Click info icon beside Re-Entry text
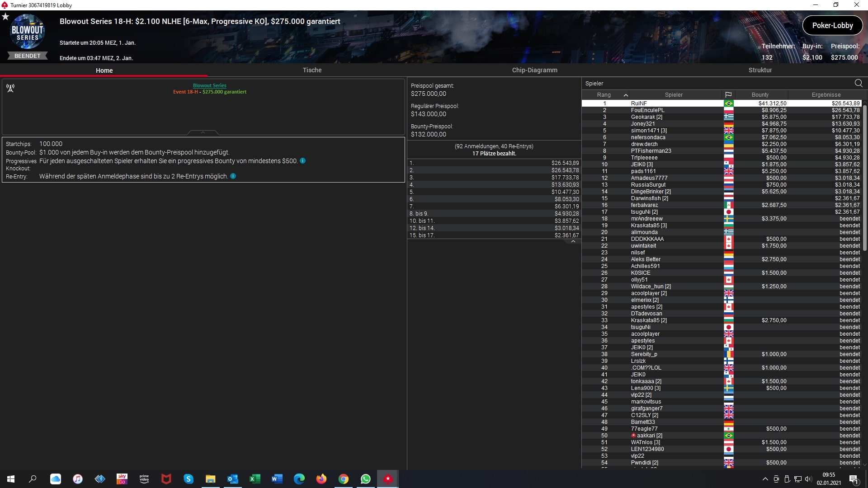868x488 pixels. click(233, 176)
